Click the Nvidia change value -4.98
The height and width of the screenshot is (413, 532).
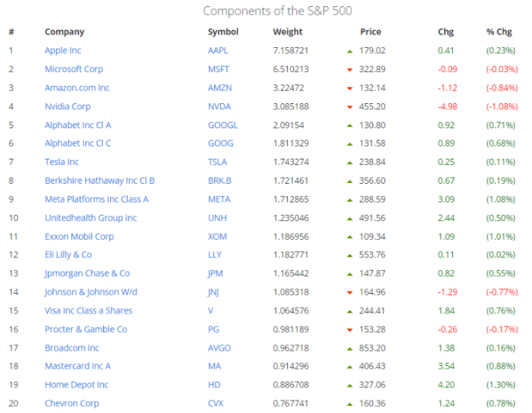tap(448, 106)
